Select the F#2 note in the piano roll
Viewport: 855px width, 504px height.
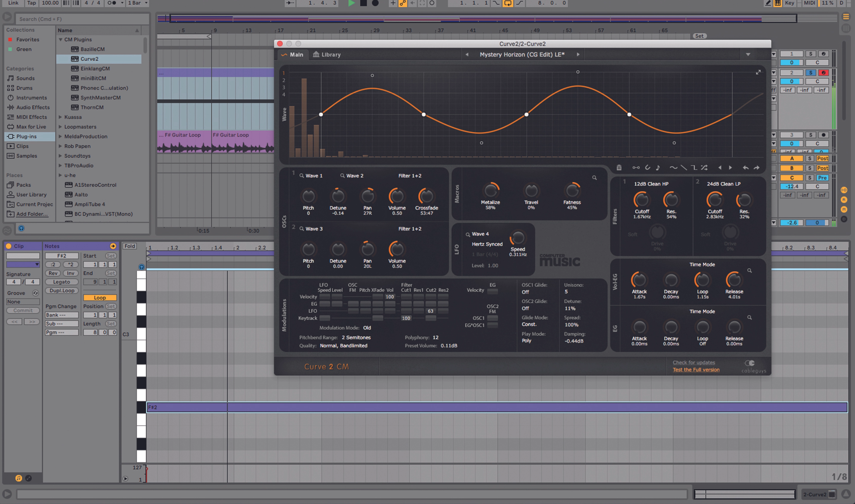497,407
